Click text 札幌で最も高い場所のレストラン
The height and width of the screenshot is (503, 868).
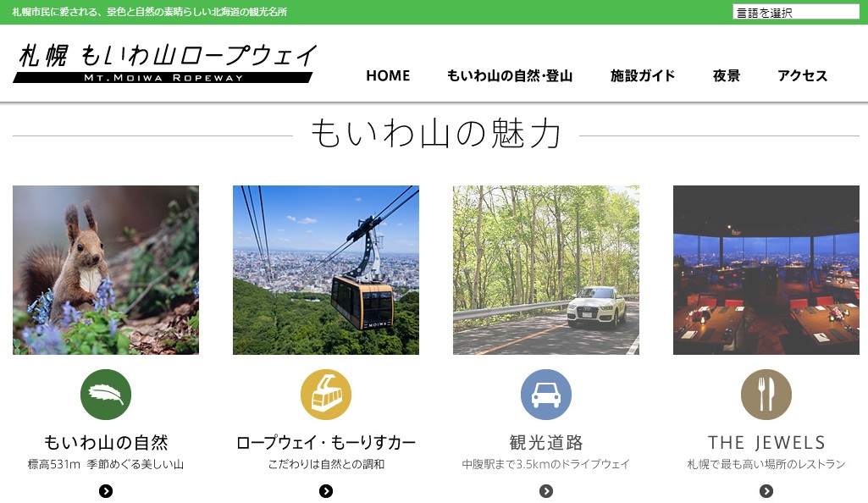[x=766, y=464]
